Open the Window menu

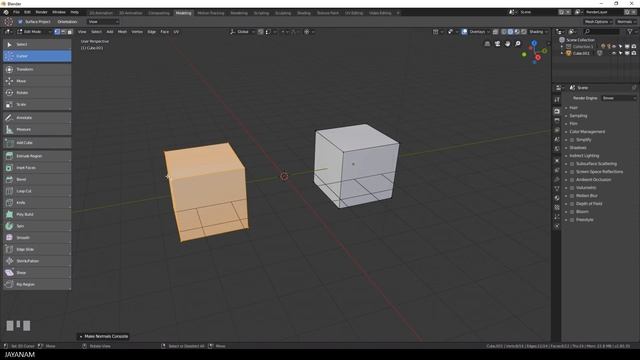pos(59,12)
